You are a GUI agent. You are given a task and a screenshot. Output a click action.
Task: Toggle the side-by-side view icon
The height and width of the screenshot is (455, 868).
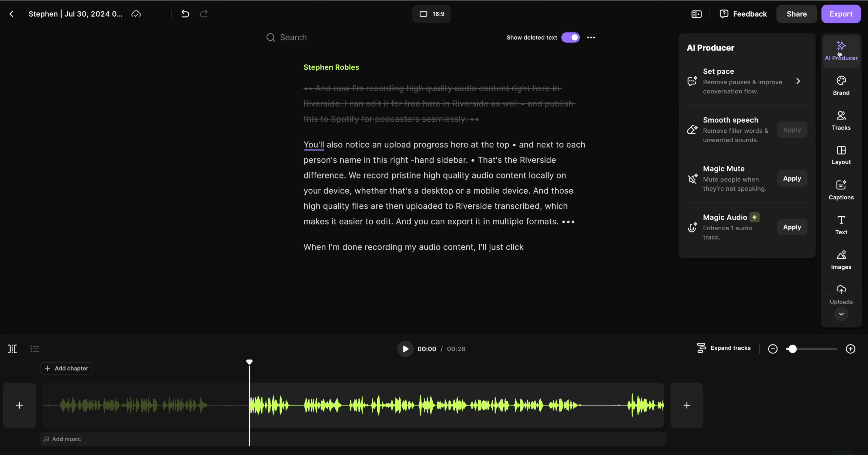click(696, 14)
